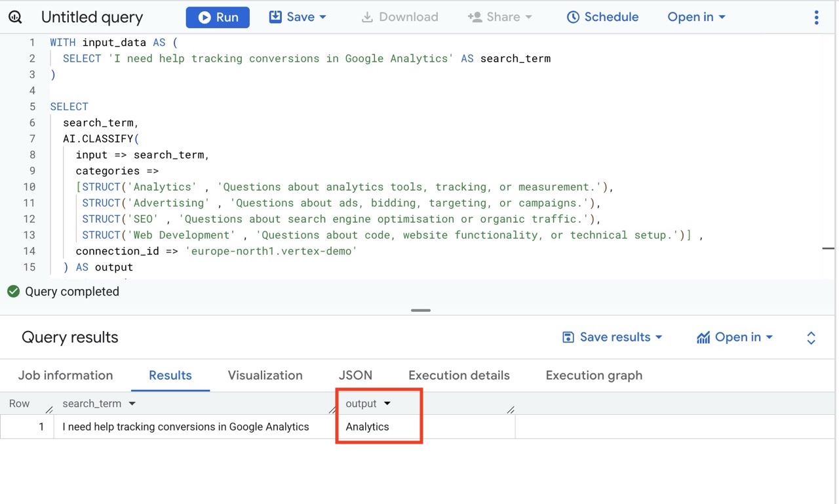Image resolution: width=839 pixels, height=504 pixels.
Task: Open the Execution details tab
Action: 459,376
